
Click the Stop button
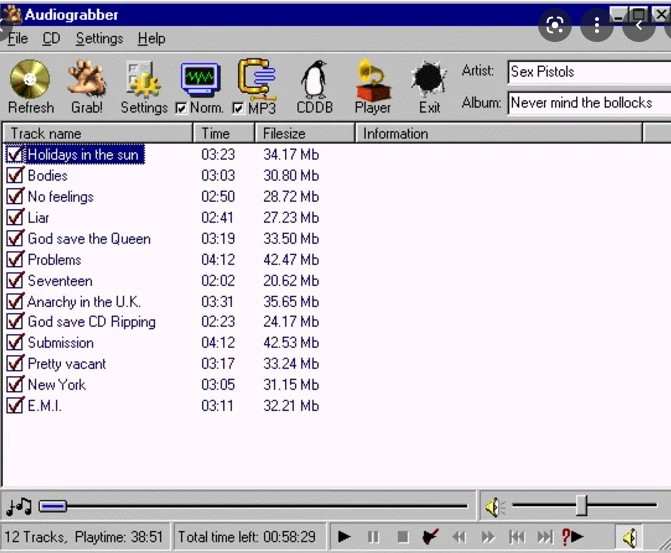[402, 536]
